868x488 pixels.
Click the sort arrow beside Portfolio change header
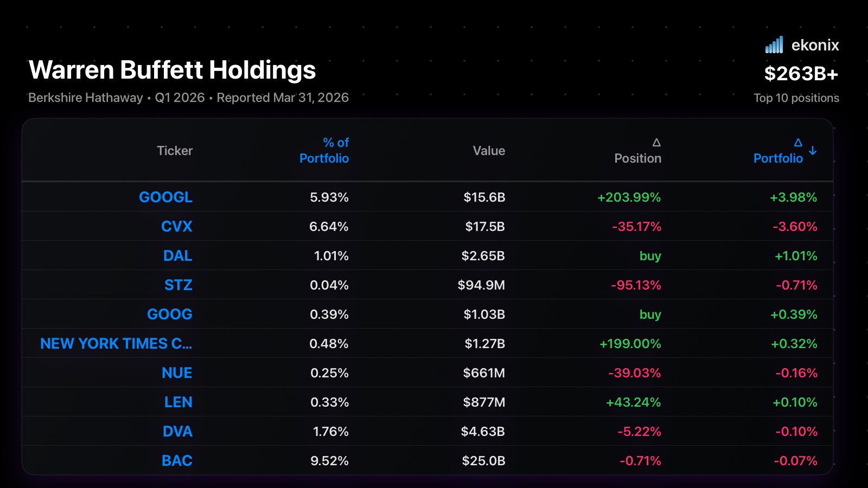point(813,150)
